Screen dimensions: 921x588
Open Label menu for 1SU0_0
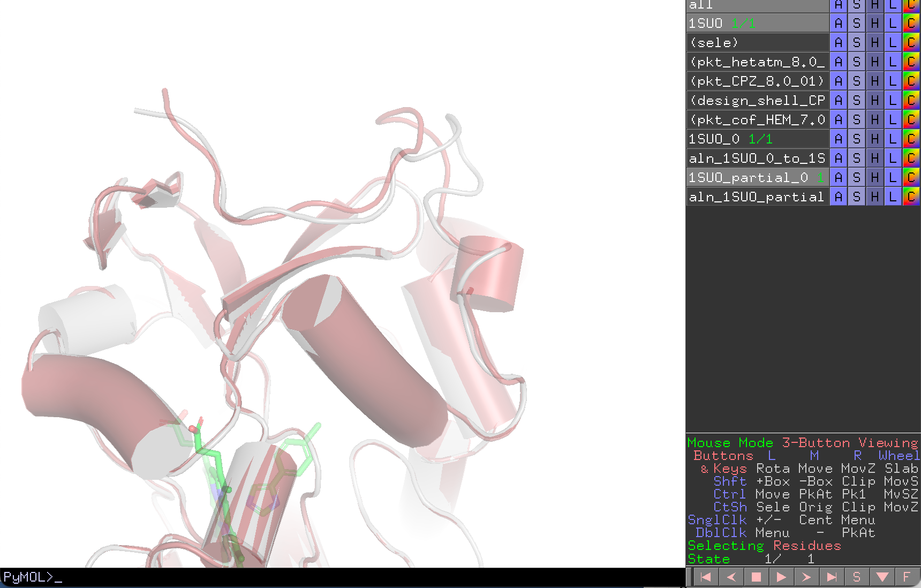893,139
